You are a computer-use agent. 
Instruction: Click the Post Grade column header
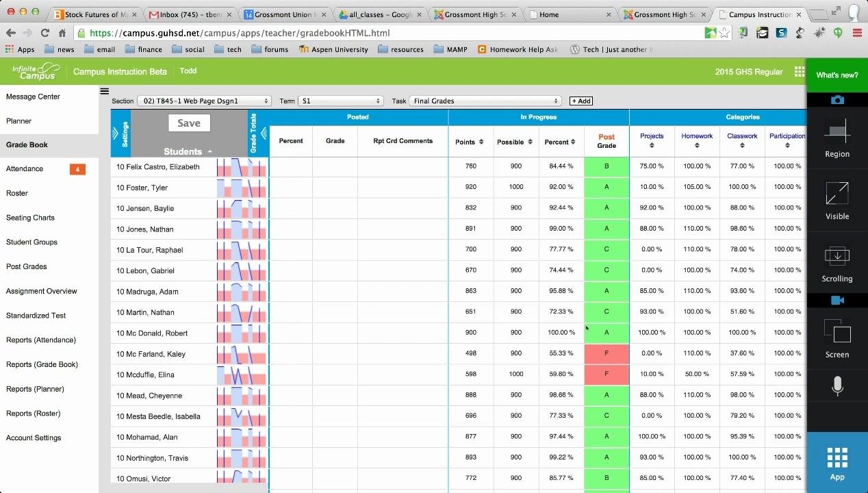[607, 141]
